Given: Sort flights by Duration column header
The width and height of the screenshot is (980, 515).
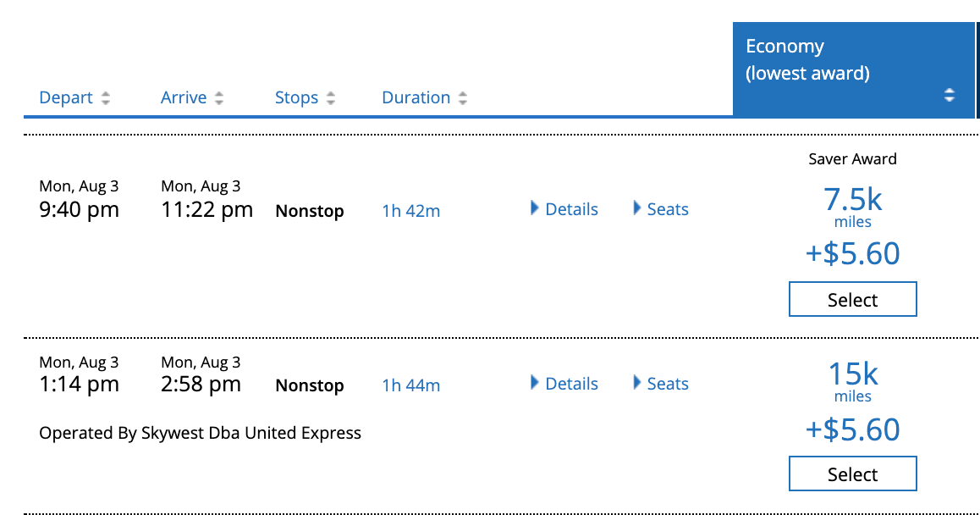Looking at the screenshot, I should coord(416,97).
